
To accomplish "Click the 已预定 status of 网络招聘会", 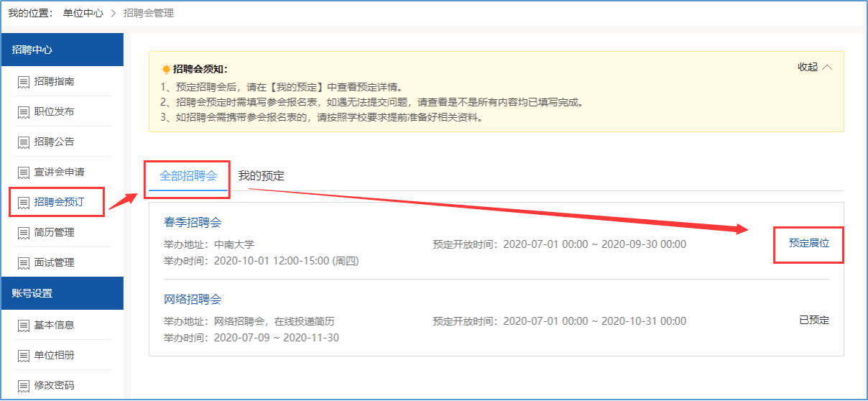I will tap(813, 321).
